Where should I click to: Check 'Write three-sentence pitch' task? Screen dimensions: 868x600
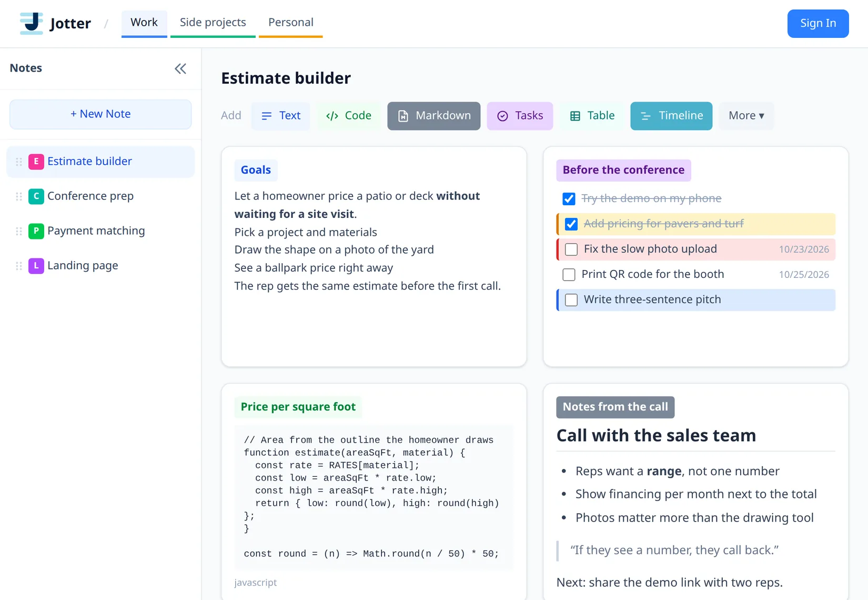(571, 300)
